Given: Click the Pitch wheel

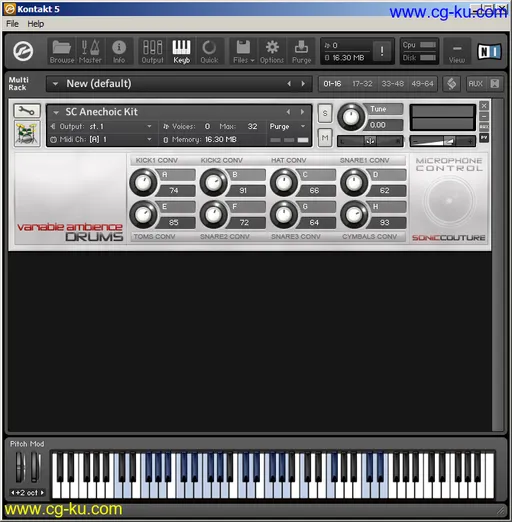Looking at the screenshot, I should 21,467.
